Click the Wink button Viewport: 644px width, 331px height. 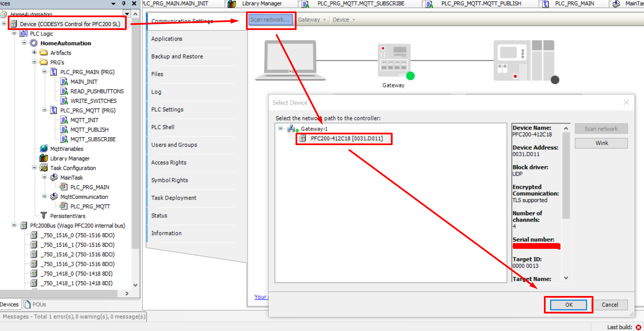tap(602, 143)
